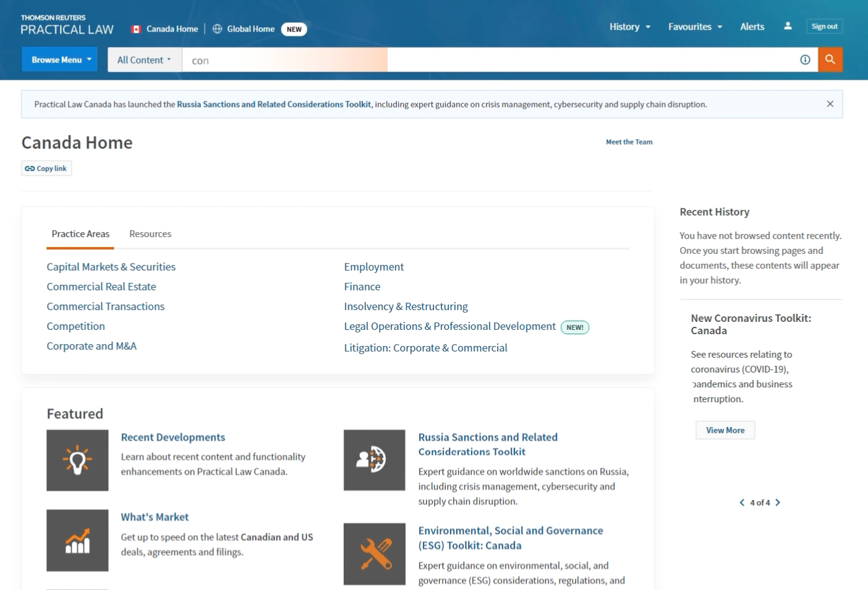This screenshot has height=590, width=868.
Task: Open the All Content filter dropdown
Action: coord(145,60)
